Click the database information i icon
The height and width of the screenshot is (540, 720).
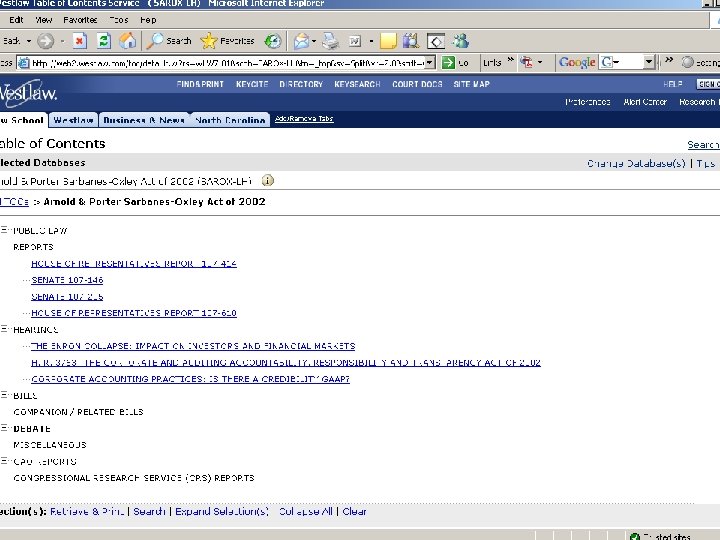coord(267,180)
